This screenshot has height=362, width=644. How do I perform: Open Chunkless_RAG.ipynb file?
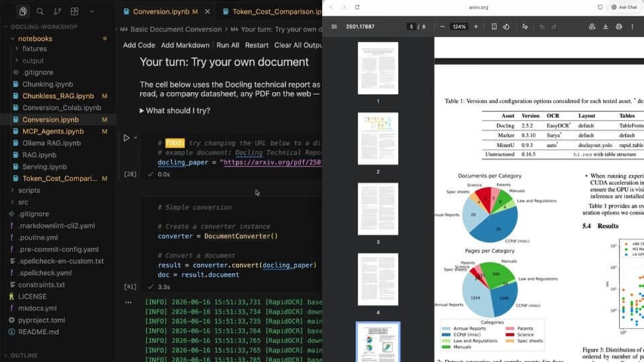[58, 96]
